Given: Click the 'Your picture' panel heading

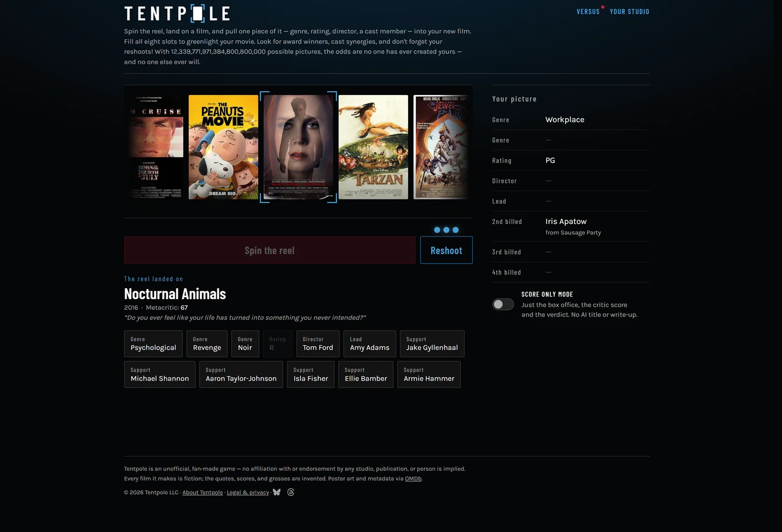Looking at the screenshot, I should pos(514,99).
